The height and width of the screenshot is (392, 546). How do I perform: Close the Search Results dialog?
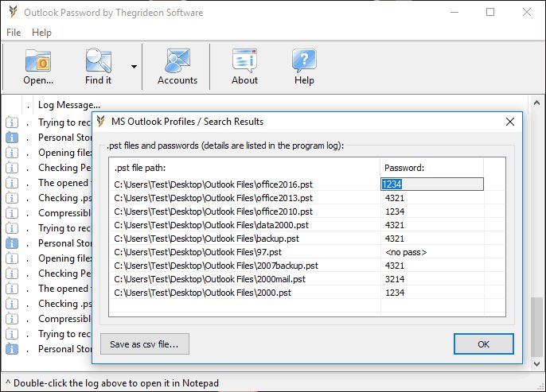pos(509,122)
